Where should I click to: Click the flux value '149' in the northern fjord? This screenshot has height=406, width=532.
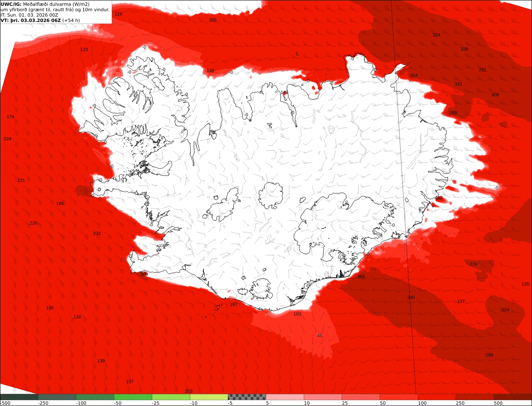pos(285,93)
